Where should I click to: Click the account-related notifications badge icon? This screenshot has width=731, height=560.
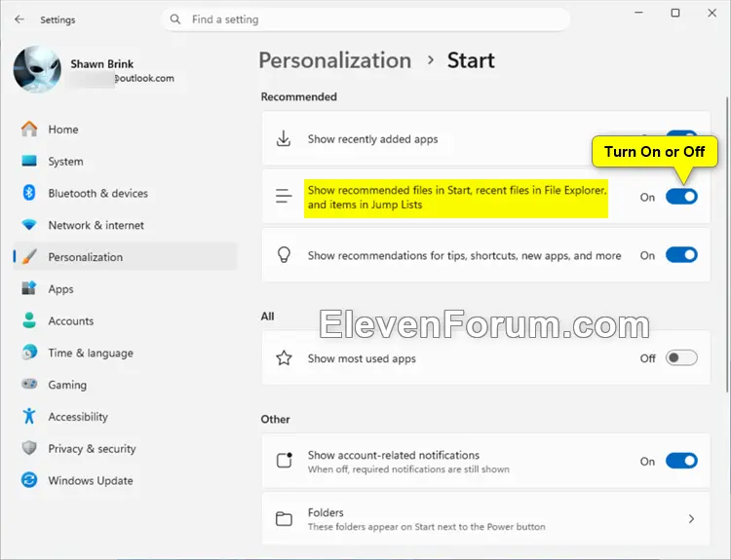(x=284, y=460)
